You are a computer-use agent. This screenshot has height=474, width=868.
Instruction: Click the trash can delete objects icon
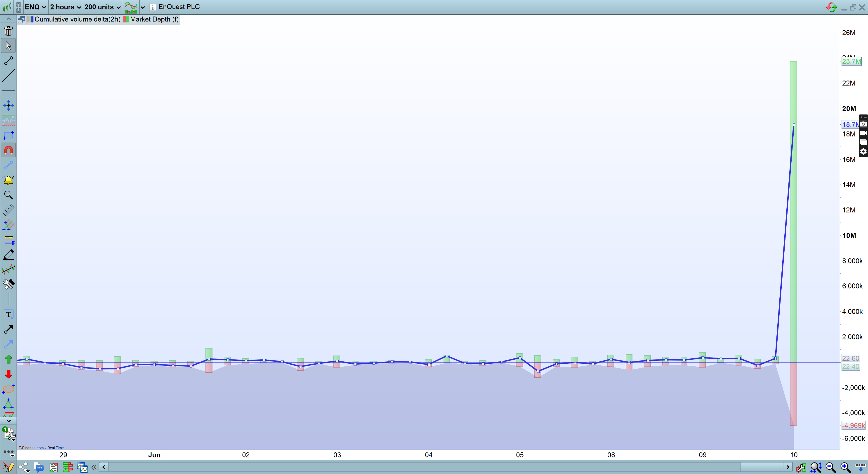(x=8, y=31)
